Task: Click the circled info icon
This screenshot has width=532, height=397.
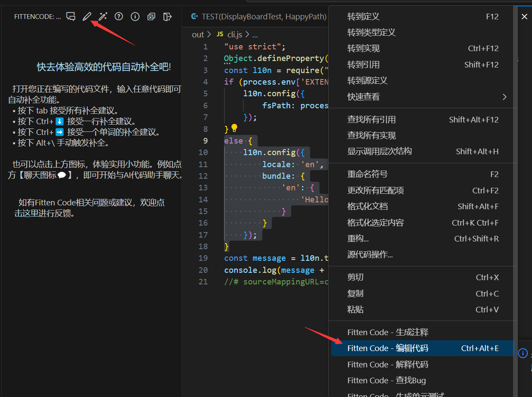Action: point(135,17)
